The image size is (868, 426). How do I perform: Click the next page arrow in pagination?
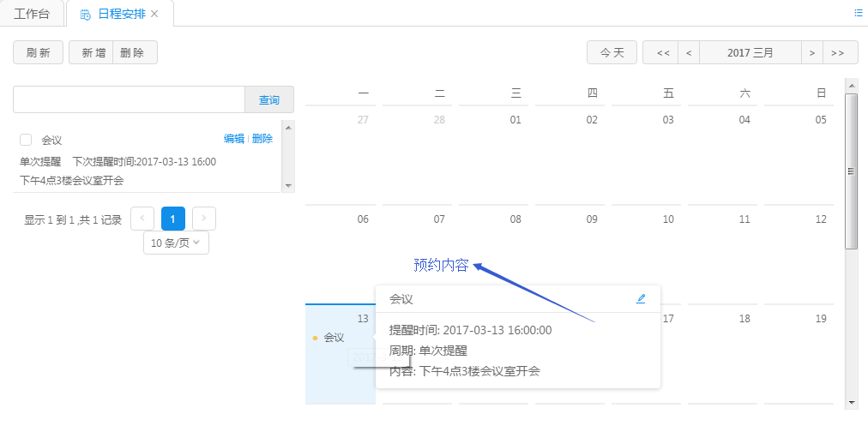[x=204, y=219]
